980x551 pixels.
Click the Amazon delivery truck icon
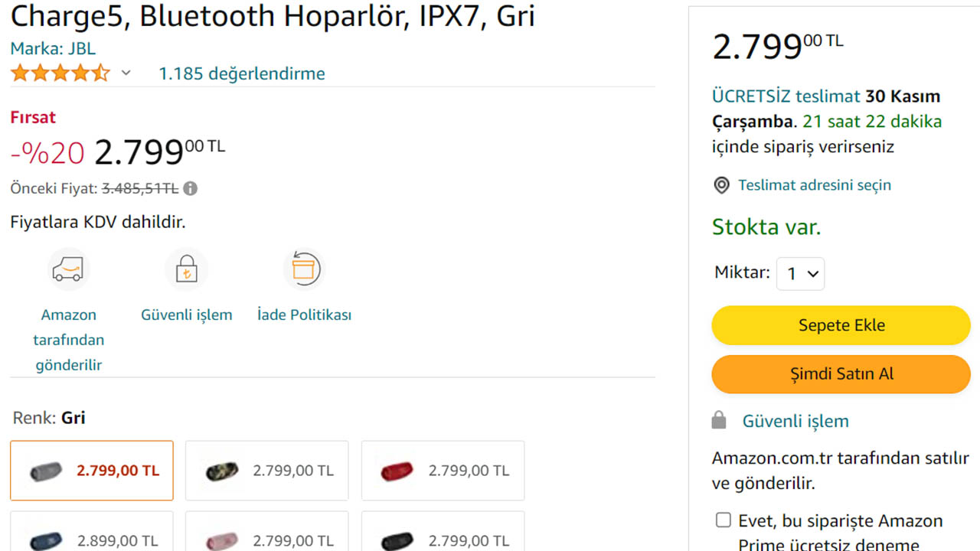(68, 269)
